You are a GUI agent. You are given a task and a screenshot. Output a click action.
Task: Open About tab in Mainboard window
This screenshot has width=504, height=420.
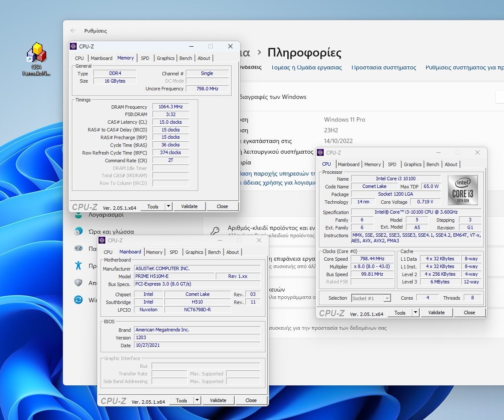[233, 252]
